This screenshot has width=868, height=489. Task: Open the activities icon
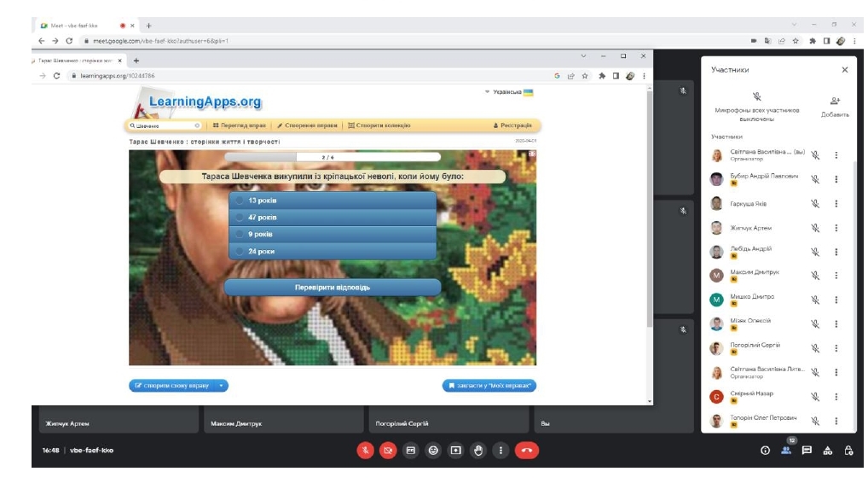pos(828,451)
